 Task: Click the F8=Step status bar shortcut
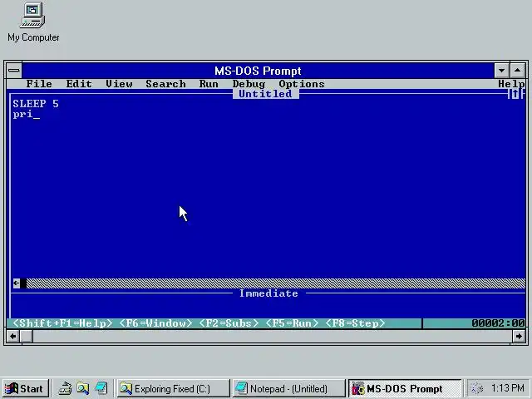[x=355, y=323]
